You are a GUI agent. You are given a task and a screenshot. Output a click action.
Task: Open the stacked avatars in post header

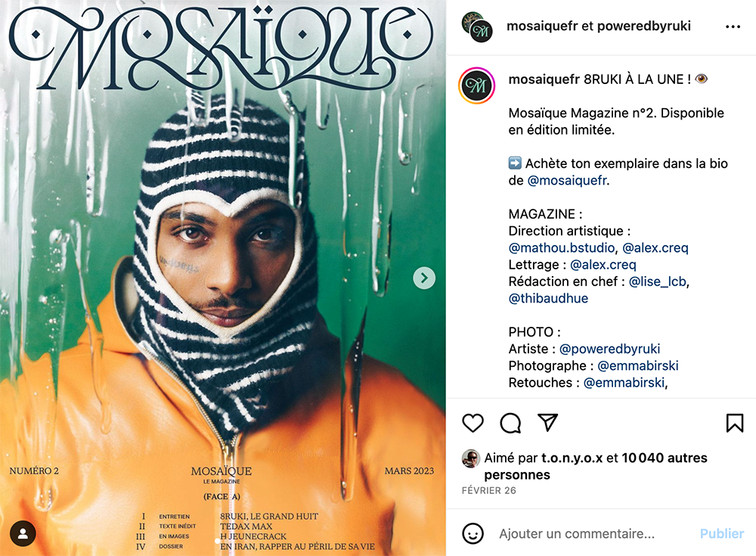point(477,27)
